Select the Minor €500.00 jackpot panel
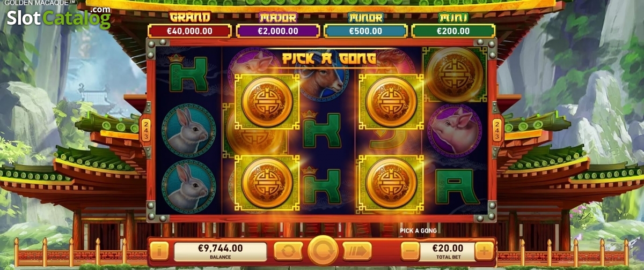Viewport: 644px width, 270px height. coord(365,25)
